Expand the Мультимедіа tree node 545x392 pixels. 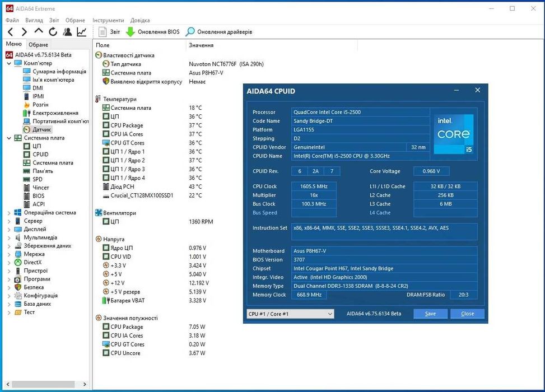(9, 237)
